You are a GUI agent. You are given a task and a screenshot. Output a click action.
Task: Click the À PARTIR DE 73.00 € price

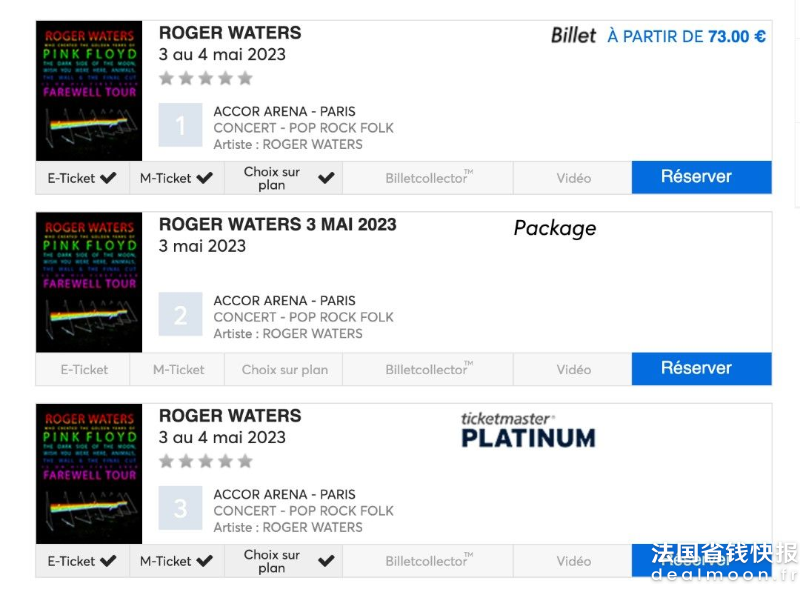click(x=686, y=37)
